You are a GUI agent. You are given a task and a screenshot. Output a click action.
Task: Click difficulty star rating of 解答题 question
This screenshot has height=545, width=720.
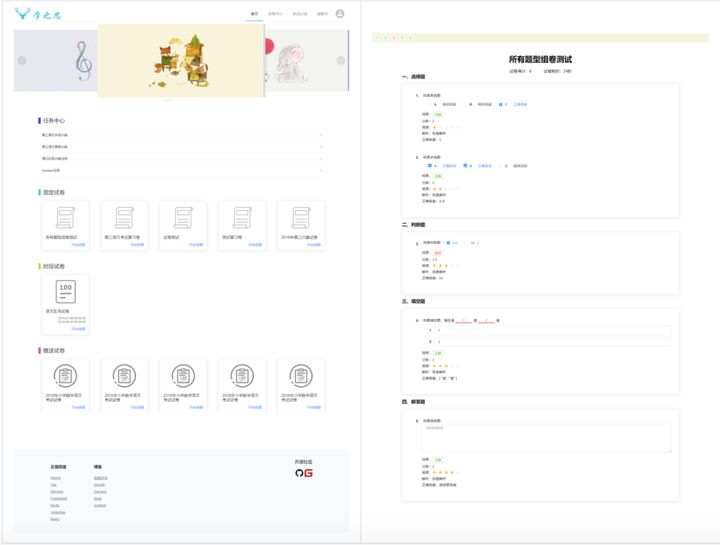pos(445,472)
